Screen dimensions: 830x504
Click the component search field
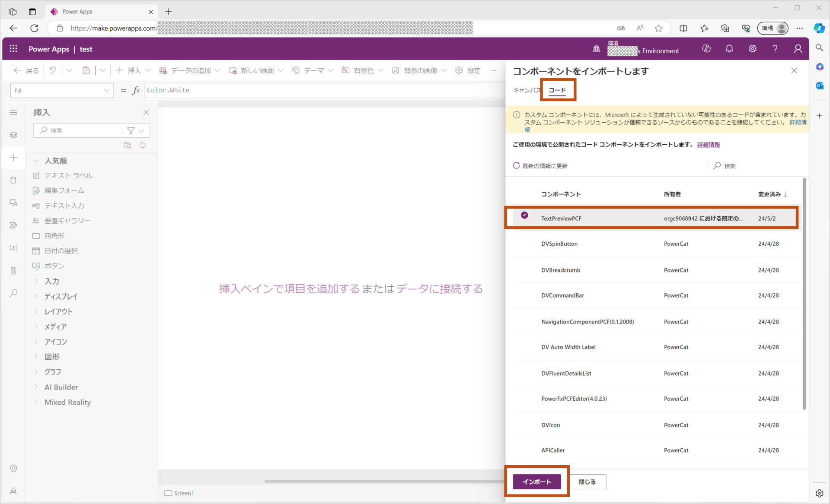[757, 166]
